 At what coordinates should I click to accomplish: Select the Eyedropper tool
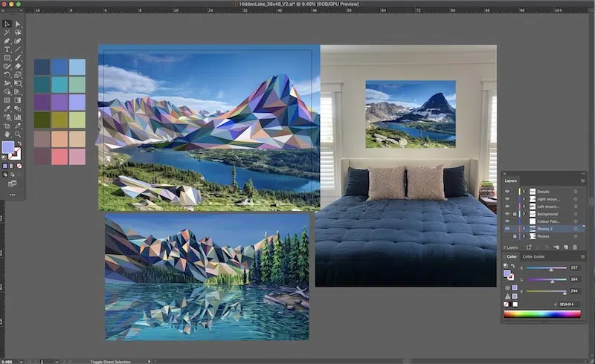[7, 108]
